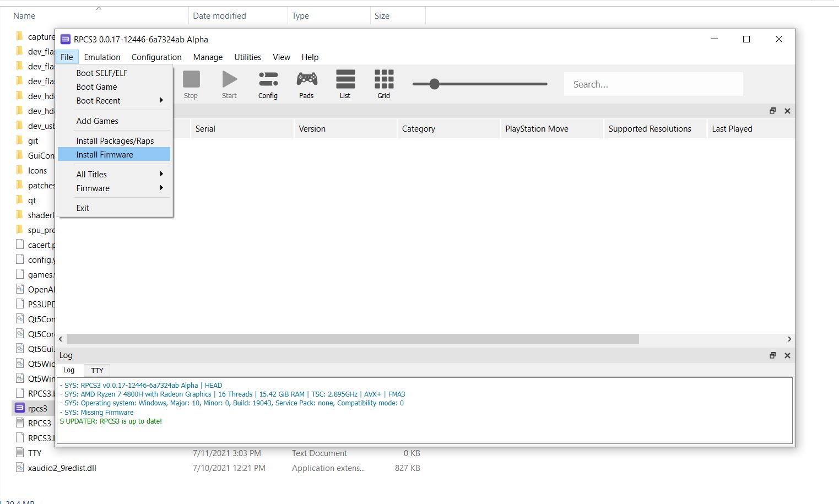
Task: Open the Configuration menu
Action: coord(156,57)
